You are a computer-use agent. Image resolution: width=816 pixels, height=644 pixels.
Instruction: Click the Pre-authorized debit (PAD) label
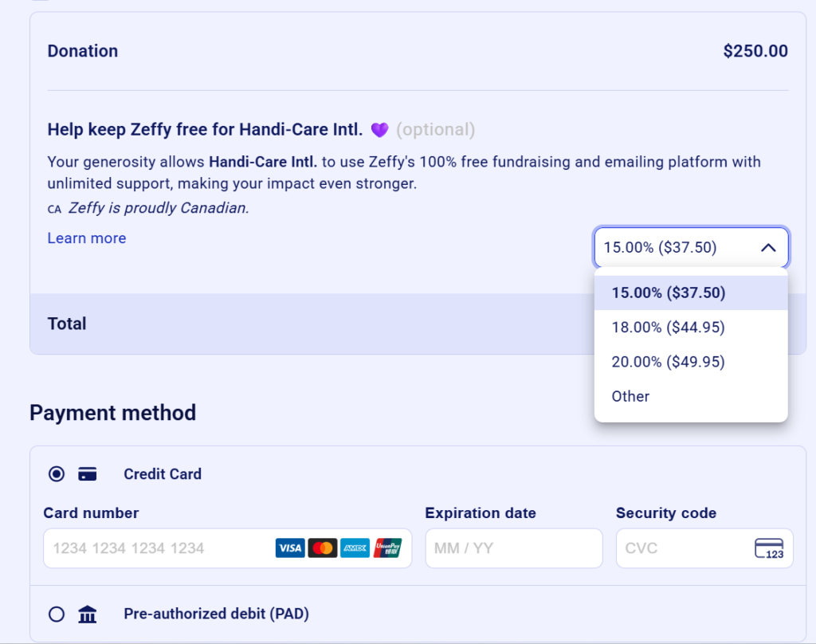(x=216, y=614)
